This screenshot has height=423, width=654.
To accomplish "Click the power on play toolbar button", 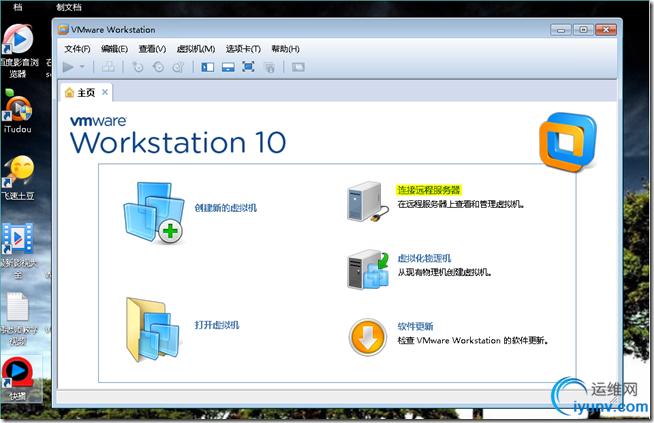I will [x=68, y=67].
